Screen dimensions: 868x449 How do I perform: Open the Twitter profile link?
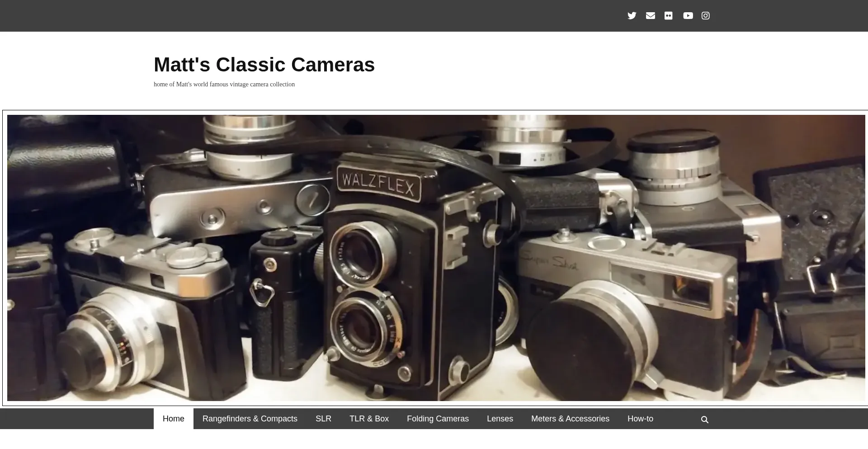632,16
